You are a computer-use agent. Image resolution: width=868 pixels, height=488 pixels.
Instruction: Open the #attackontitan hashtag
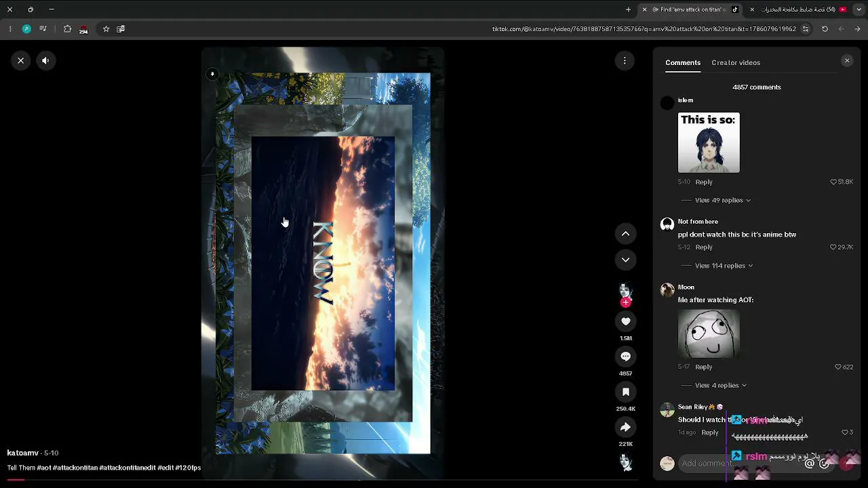pos(75,468)
